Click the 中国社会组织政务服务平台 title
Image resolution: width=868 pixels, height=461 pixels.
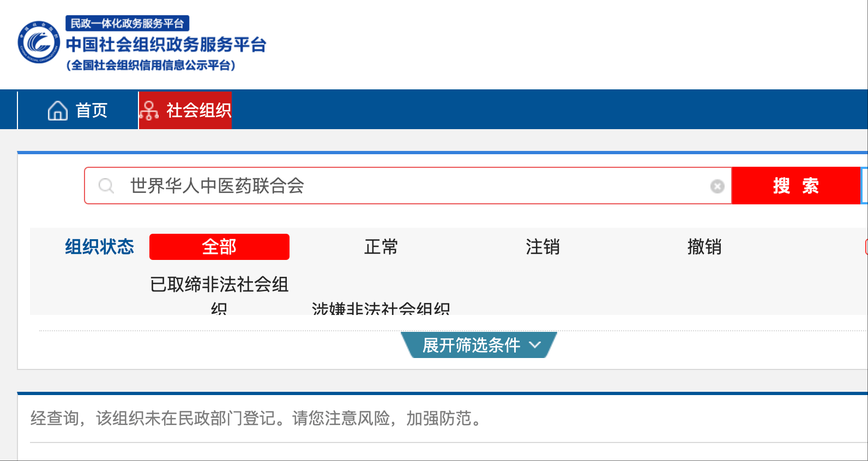point(166,45)
